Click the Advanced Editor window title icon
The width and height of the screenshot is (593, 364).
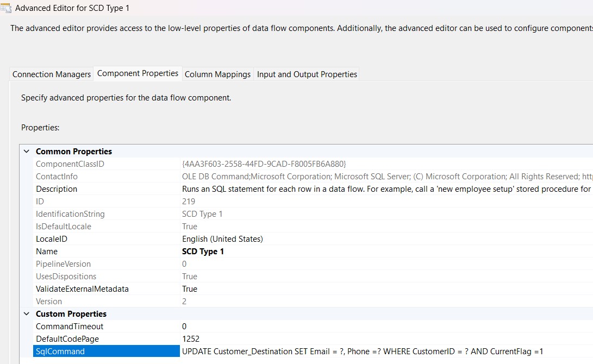click(6, 8)
